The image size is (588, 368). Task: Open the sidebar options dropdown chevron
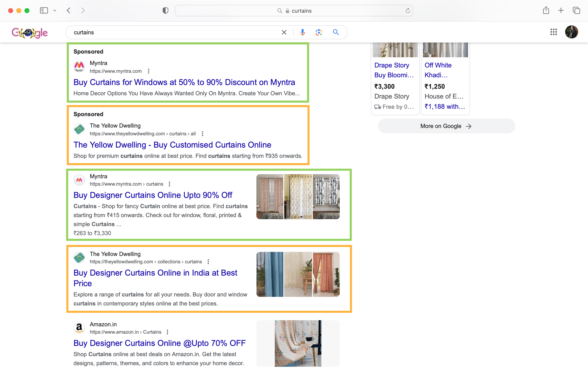[55, 10]
